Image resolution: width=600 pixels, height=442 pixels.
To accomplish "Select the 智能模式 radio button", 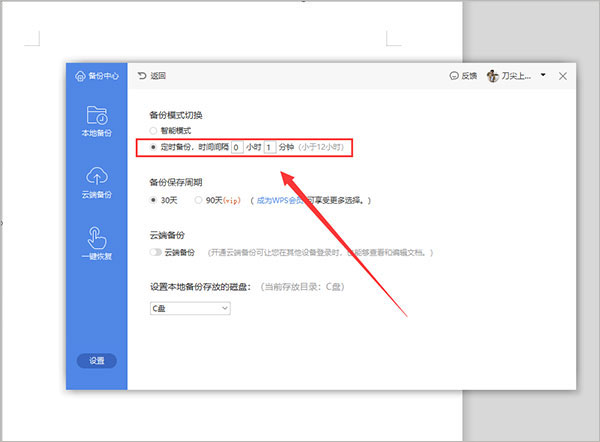I will pos(153,131).
